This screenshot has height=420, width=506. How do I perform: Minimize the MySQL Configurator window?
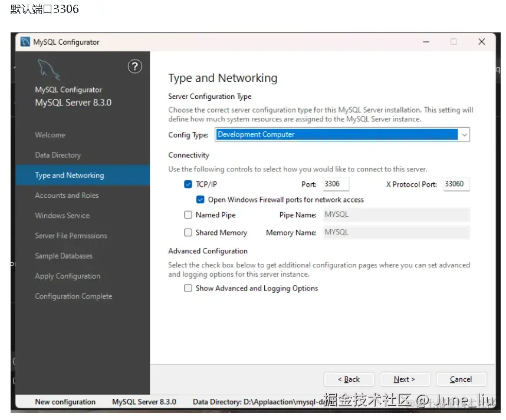[426, 42]
